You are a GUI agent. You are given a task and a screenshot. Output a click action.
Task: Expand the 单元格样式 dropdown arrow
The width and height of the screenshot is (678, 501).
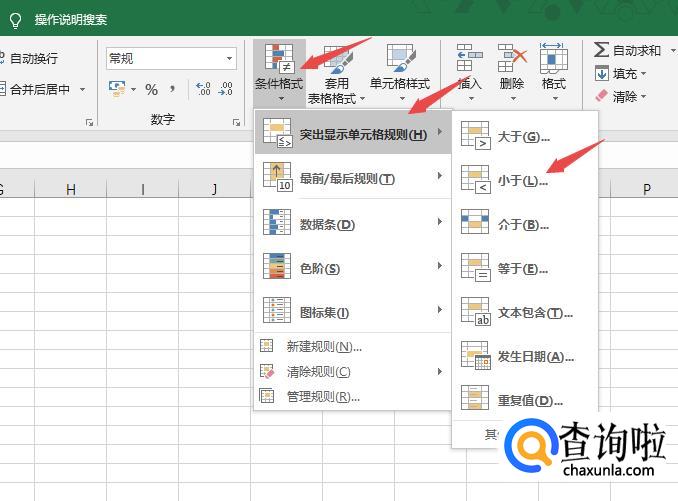[403, 99]
